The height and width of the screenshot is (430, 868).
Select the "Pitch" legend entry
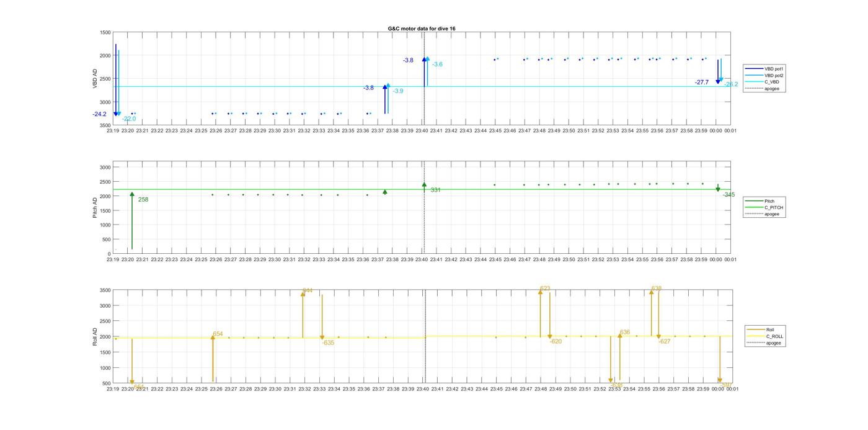769,201
